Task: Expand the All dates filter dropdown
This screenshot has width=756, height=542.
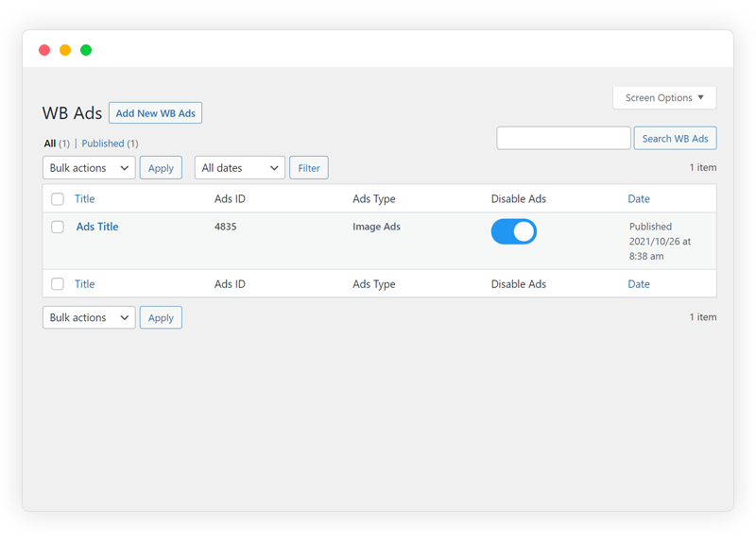Action: 240,168
